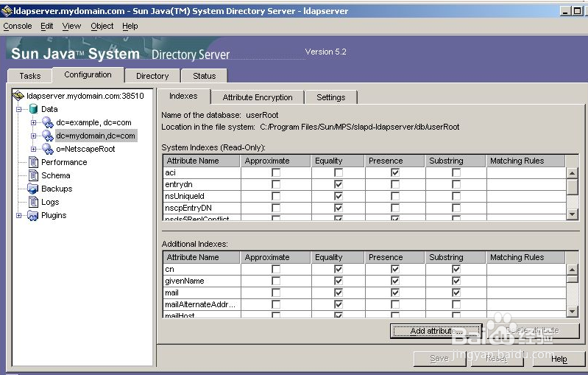Click the Add attribute button
Image resolution: width=588 pixels, height=375 pixels.
pos(436,331)
